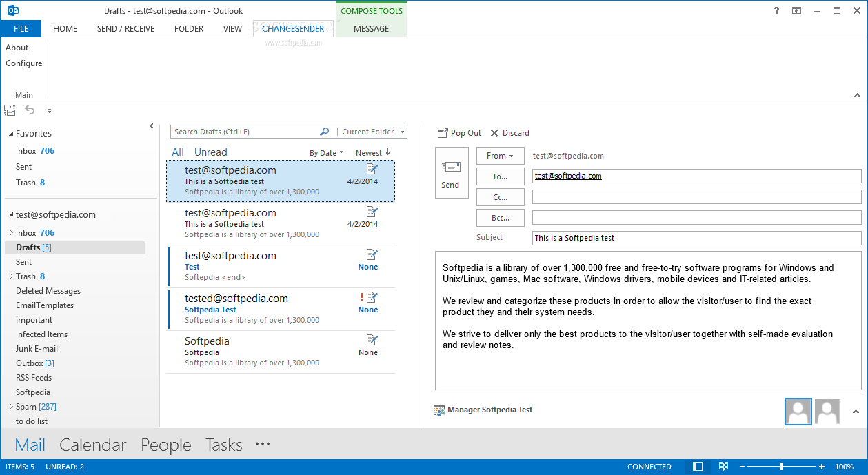Click the Send envelope icon
868x475 pixels.
451,167
